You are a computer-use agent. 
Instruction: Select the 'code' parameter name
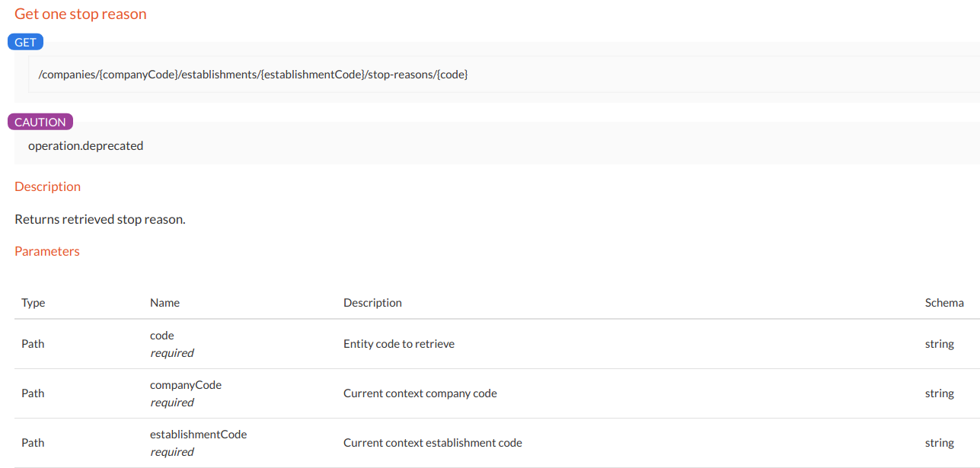162,336
